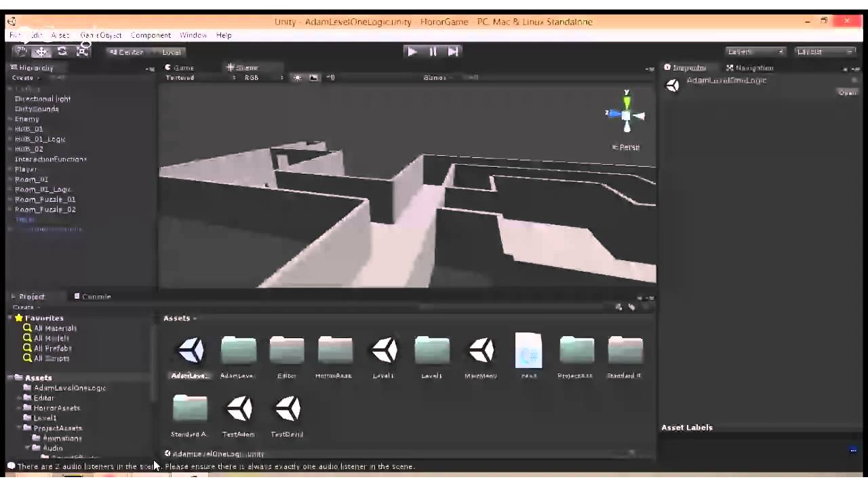Viewport: 868px width, 488px height.
Task: Toggle Persp projection label under gizmo
Action: [626, 147]
